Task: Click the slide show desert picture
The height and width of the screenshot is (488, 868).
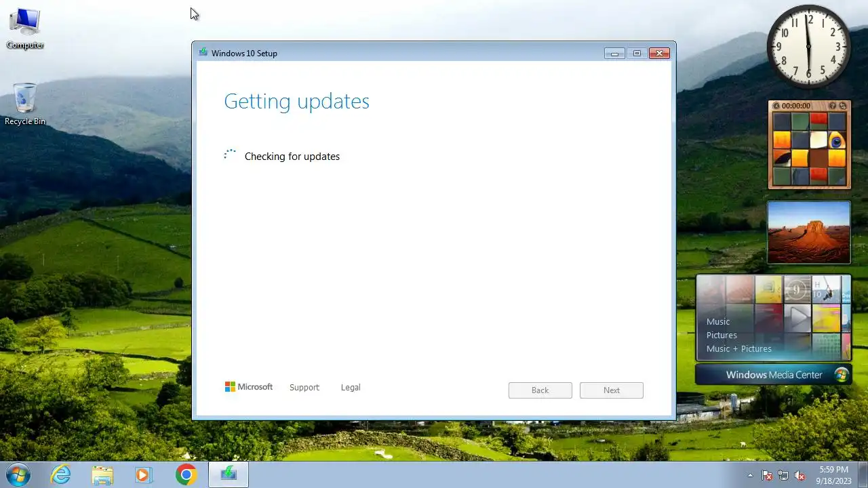Action: point(808,232)
